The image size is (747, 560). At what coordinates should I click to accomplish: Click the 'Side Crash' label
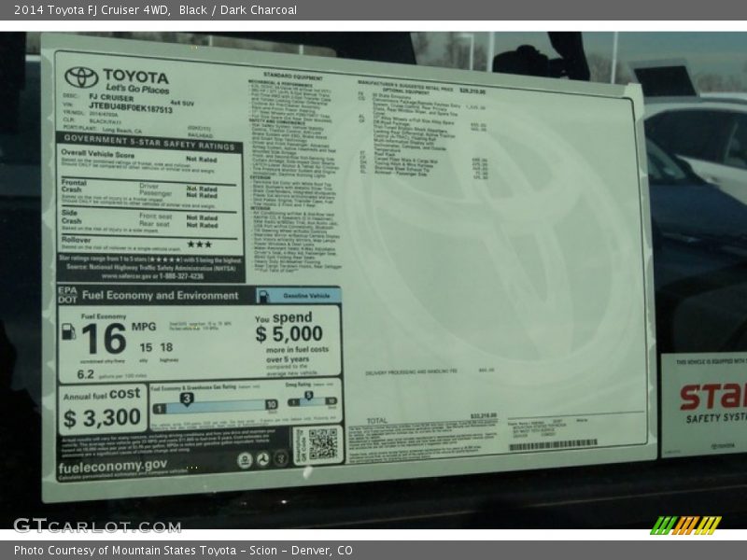[x=72, y=217]
